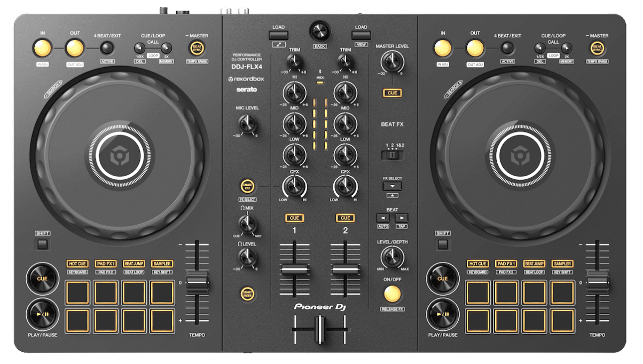Click the channel 1 volume fader
Image resolution: width=643 pixels, height=364 pixels.
pyautogui.click(x=295, y=270)
